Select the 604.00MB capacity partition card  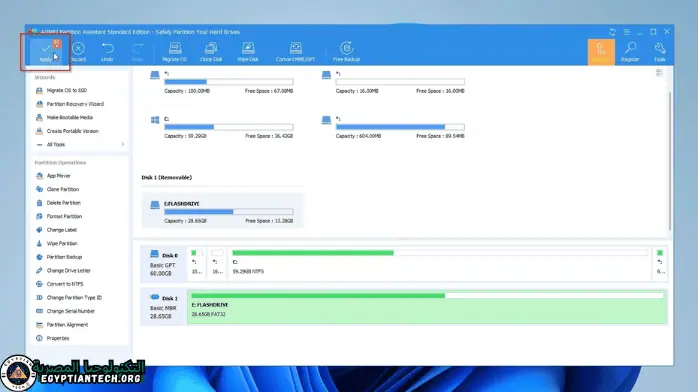(x=394, y=127)
